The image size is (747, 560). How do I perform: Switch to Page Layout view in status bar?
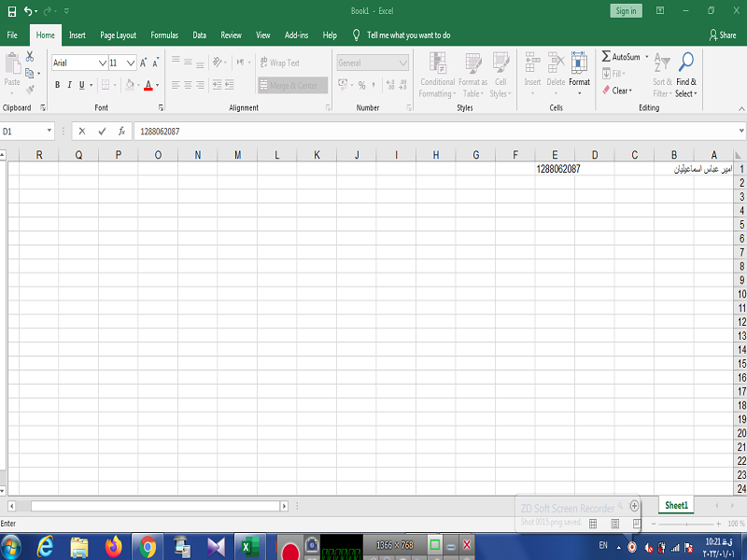tap(615, 524)
